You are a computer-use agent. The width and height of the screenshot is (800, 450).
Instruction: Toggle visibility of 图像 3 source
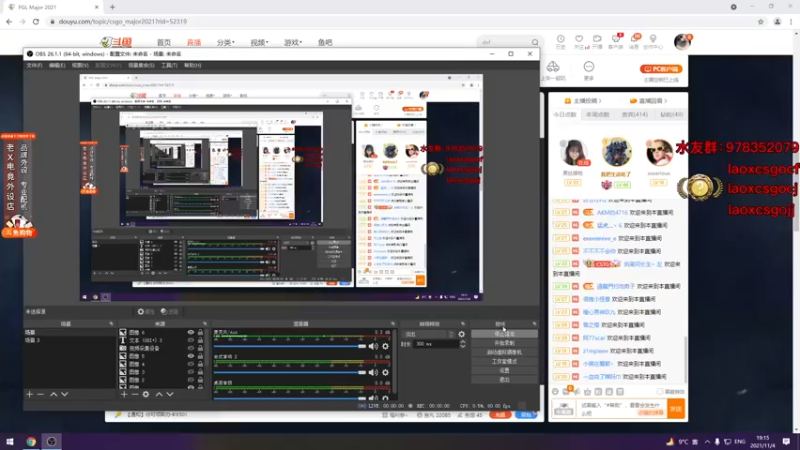click(191, 372)
